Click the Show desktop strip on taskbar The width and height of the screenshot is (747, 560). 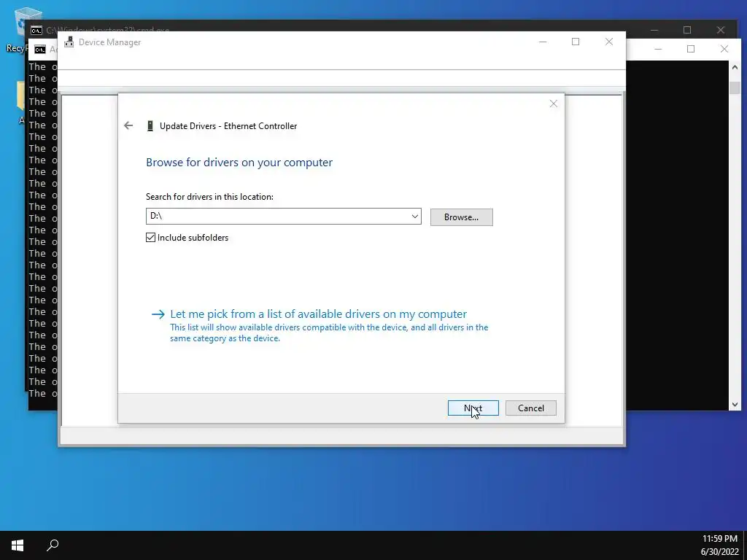coord(745,545)
